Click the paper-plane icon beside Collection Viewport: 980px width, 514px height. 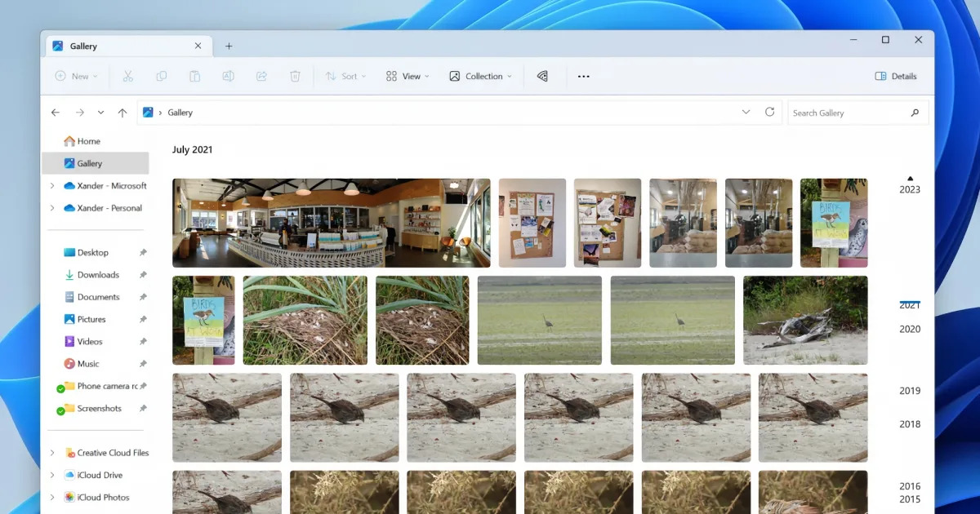tap(542, 76)
